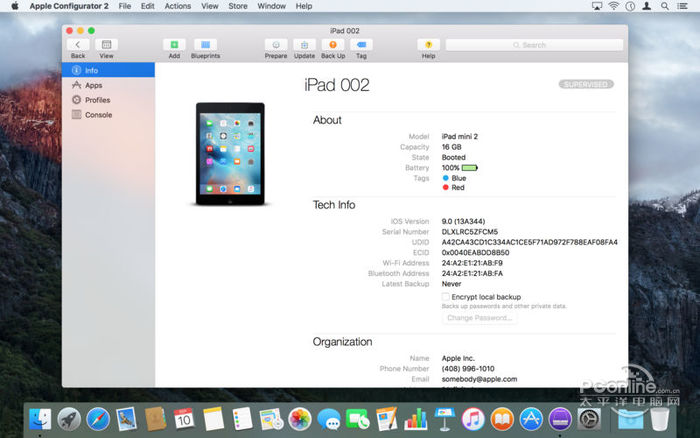Open Launchpad from the dock
Image resolution: width=700 pixels, height=438 pixels.
point(69,420)
